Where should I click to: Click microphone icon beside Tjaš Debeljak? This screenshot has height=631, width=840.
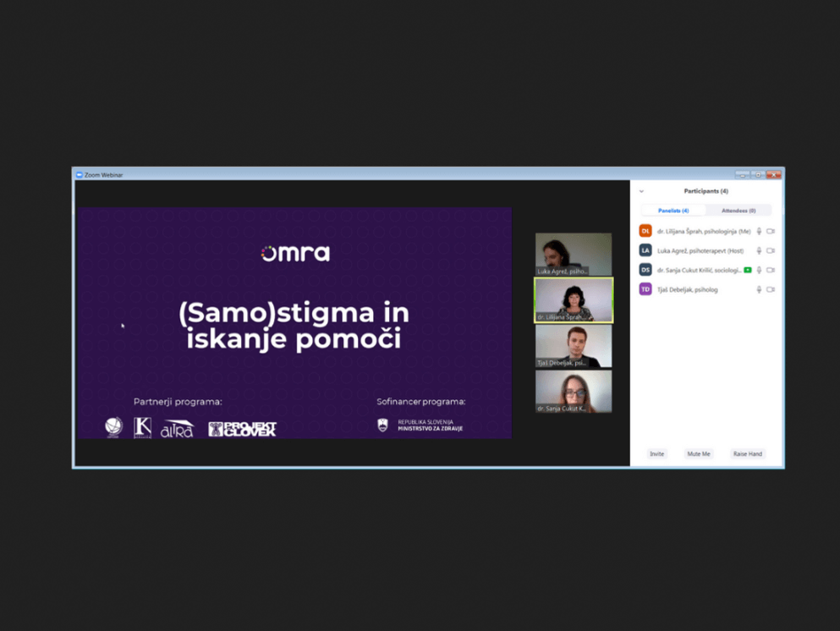point(759,290)
